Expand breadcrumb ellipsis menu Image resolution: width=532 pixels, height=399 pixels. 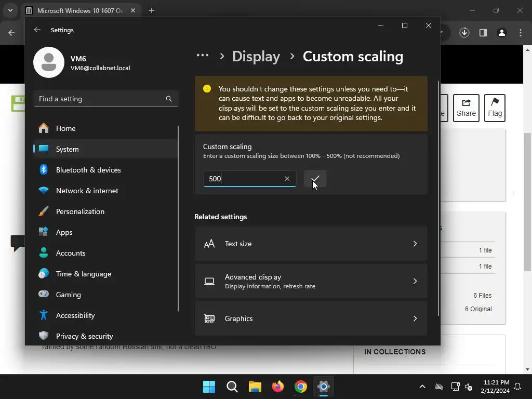point(203,56)
